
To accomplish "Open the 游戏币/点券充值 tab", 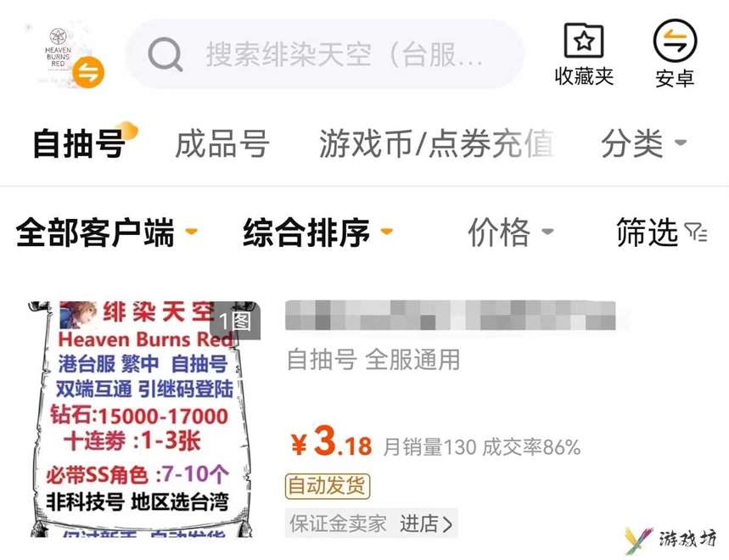I will pyautogui.click(x=436, y=143).
